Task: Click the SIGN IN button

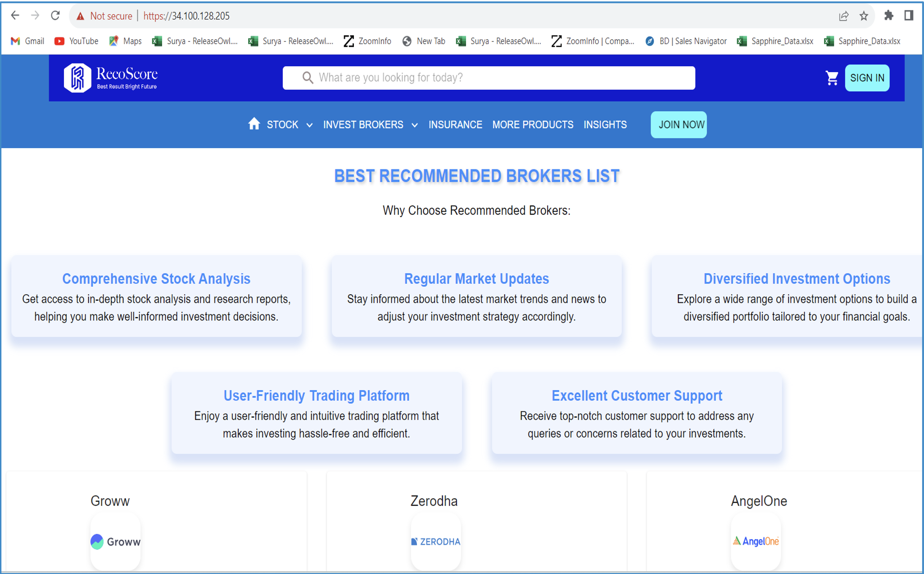Action: [867, 78]
